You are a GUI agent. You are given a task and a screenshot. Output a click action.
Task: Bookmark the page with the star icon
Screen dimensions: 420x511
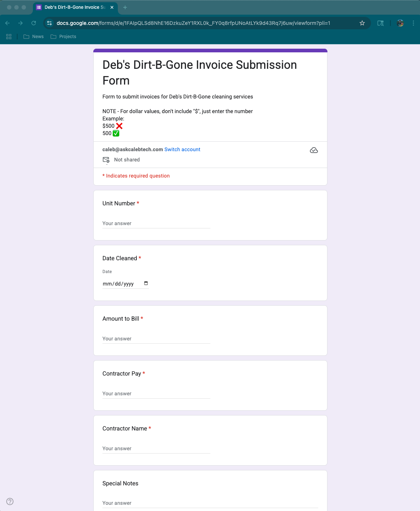click(362, 23)
